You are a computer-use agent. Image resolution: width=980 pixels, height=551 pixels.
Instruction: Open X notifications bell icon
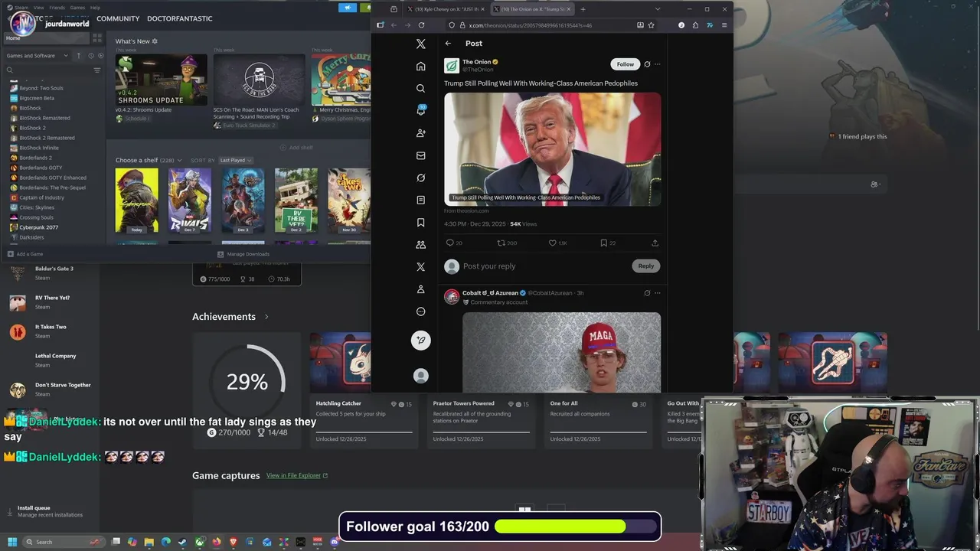420,110
